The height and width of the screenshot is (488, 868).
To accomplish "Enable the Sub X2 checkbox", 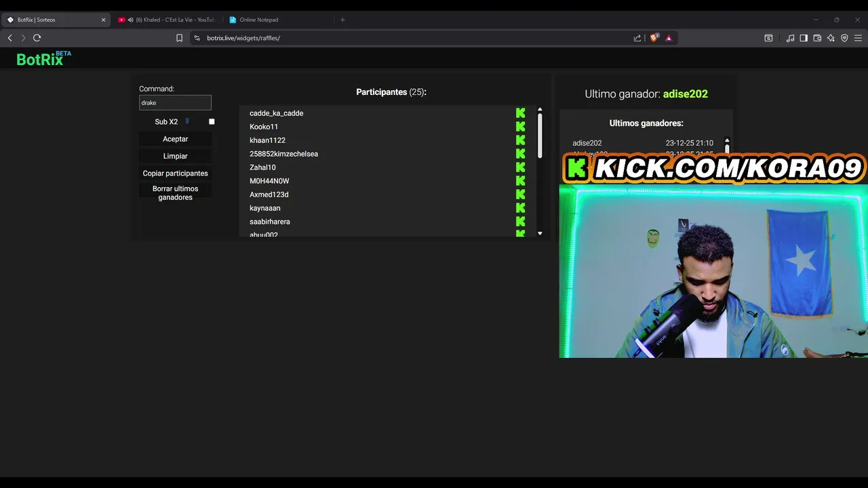I will 212,121.
